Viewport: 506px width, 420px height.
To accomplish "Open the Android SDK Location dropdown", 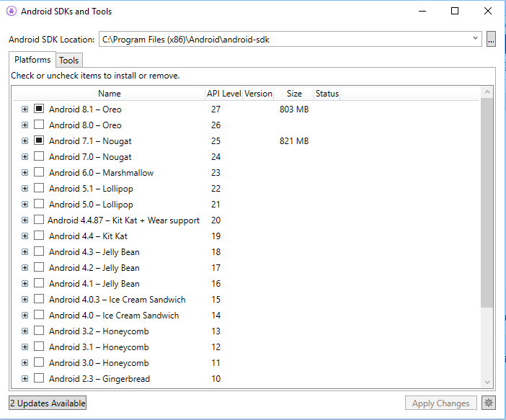I will click(x=475, y=38).
